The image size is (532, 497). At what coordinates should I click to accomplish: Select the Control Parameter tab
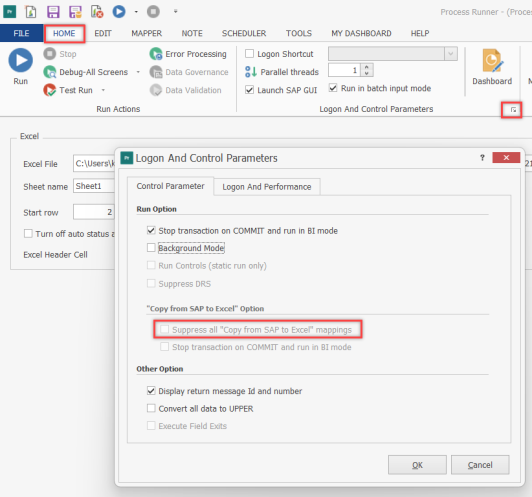[x=170, y=186]
